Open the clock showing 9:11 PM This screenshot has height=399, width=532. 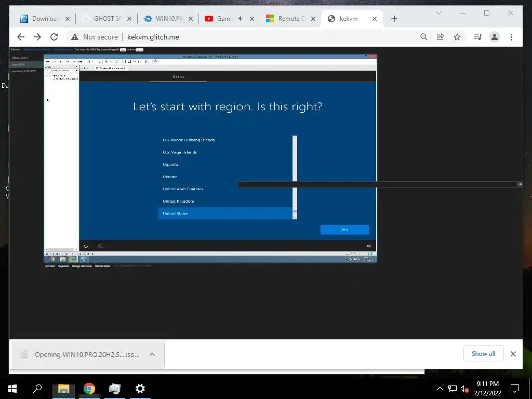point(487,389)
